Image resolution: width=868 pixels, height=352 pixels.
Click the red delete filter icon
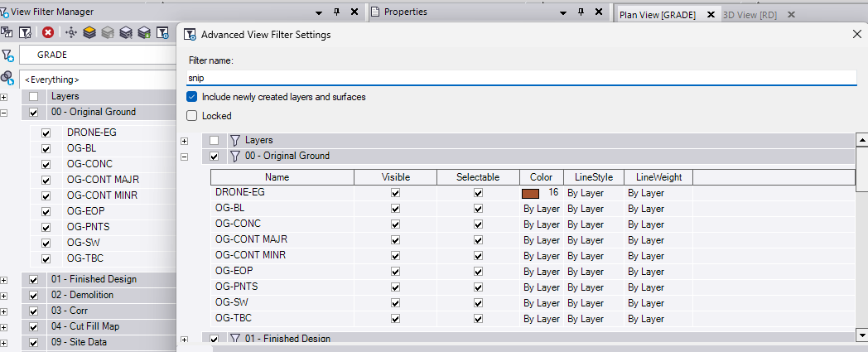48,32
